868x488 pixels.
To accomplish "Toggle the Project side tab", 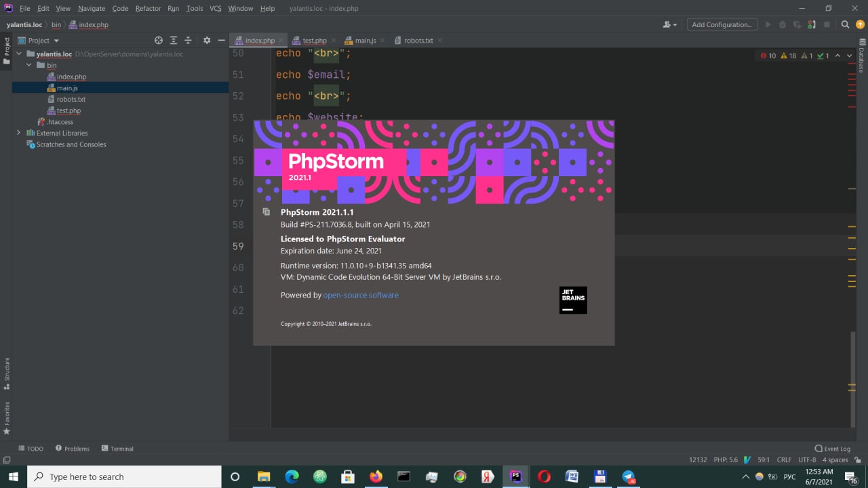I will pos(7,51).
